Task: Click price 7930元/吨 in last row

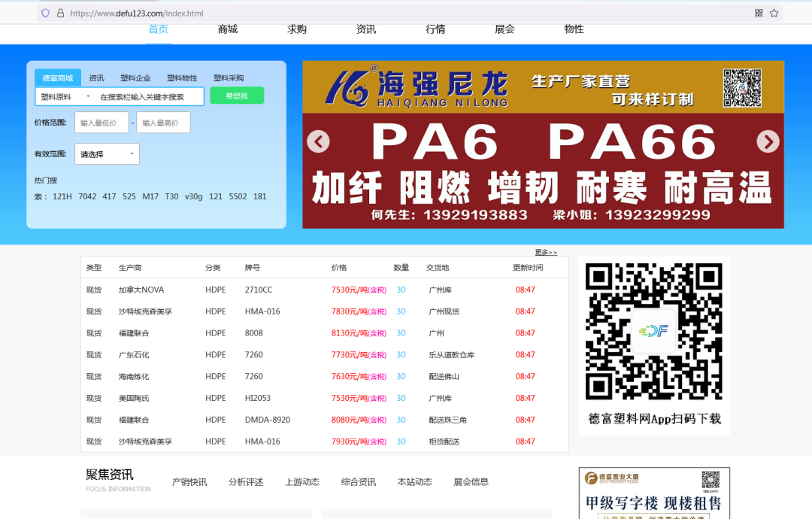Action: [x=359, y=442]
